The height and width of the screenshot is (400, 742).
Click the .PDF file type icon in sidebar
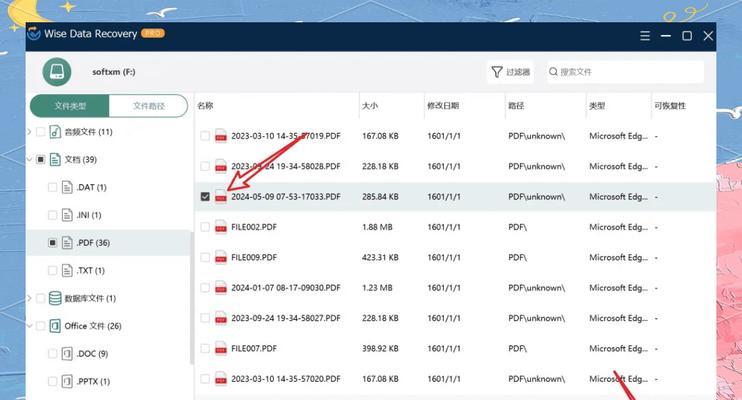click(67, 243)
